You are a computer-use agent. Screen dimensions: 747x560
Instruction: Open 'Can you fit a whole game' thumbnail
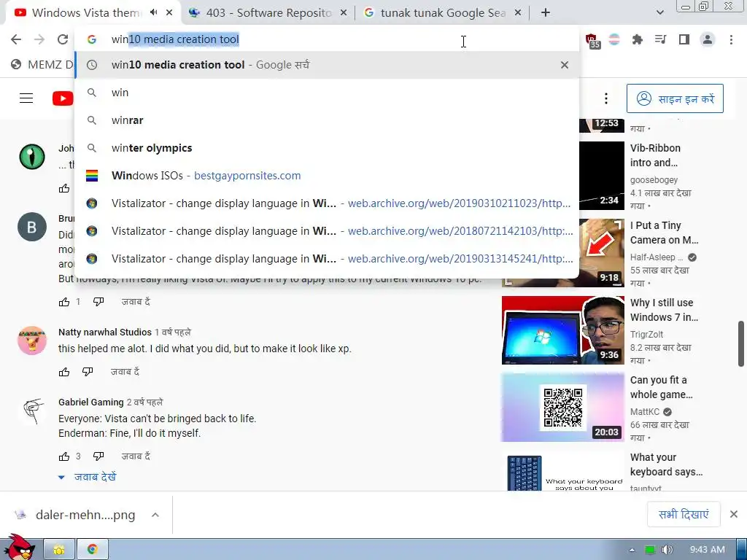[x=562, y=408]
